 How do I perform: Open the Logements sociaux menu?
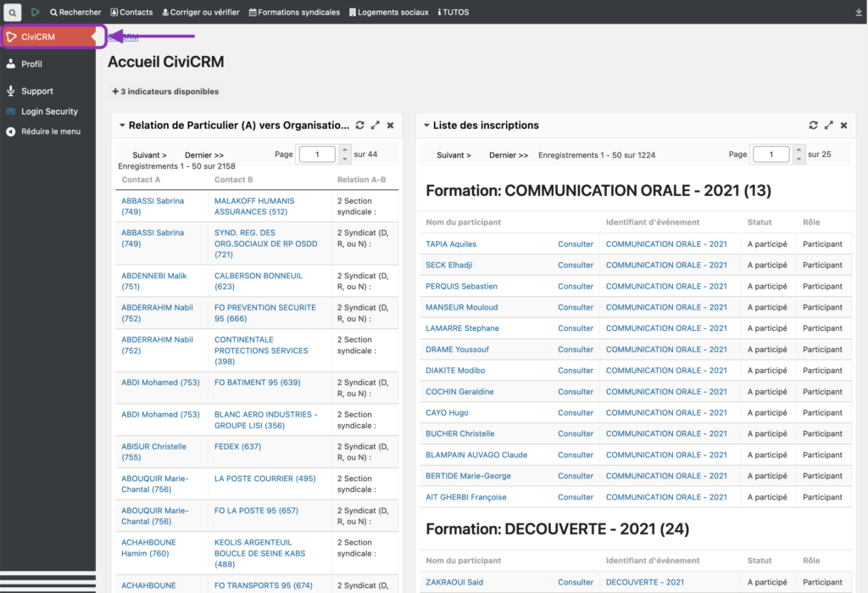click(x=388, y=13)
